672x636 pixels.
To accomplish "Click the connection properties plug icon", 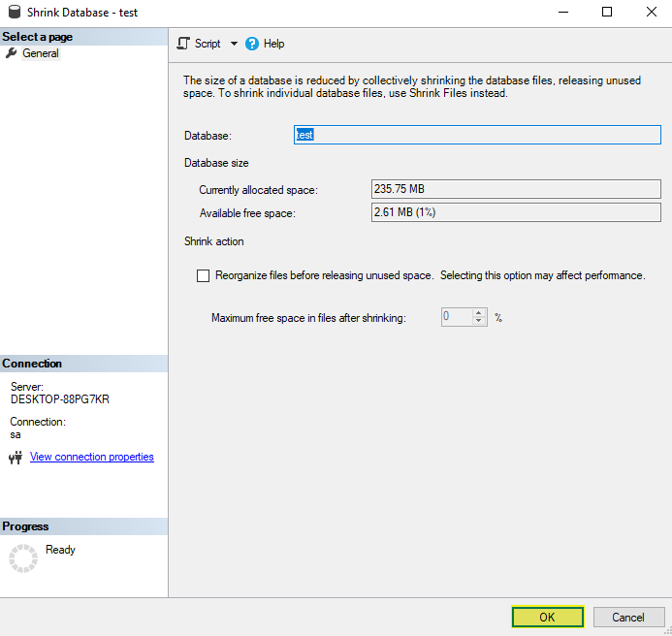I will (x=16, y=458).
